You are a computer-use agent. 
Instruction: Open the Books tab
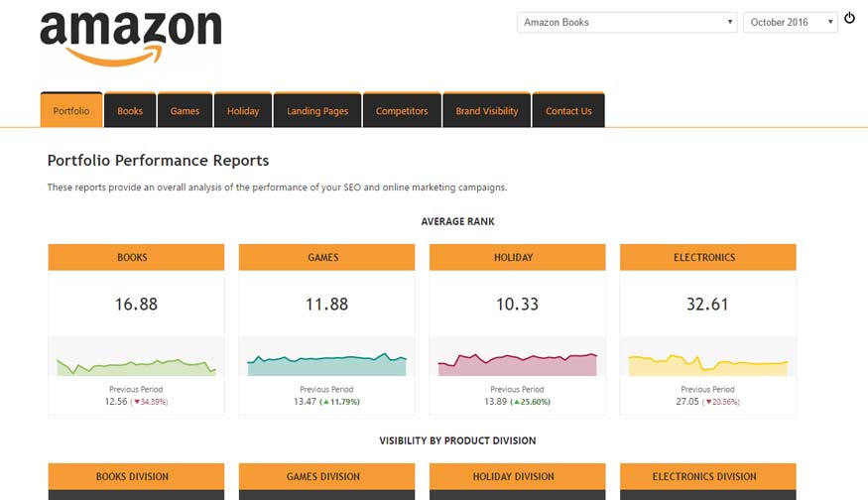(130, 111)
